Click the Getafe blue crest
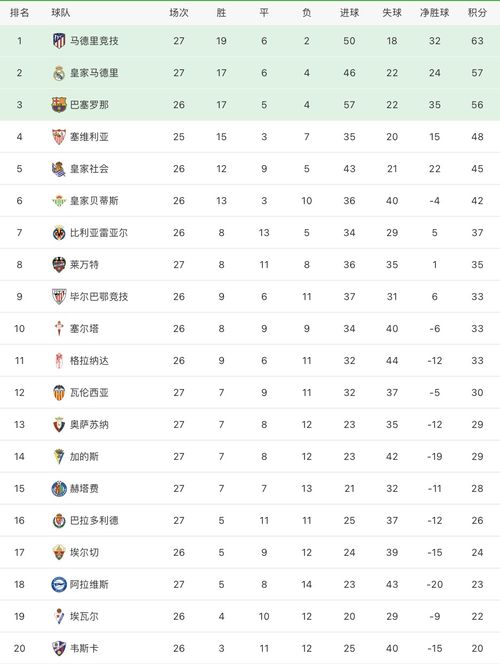 (x=59, y=488)
